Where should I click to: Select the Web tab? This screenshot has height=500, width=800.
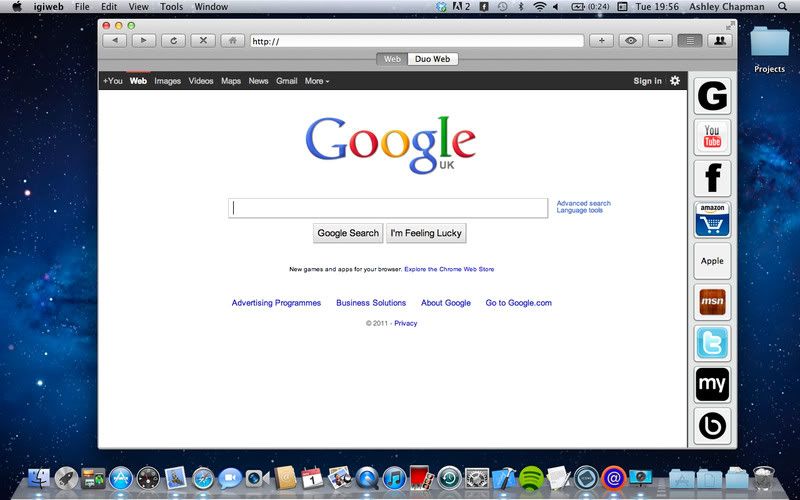tap(392, 59)
